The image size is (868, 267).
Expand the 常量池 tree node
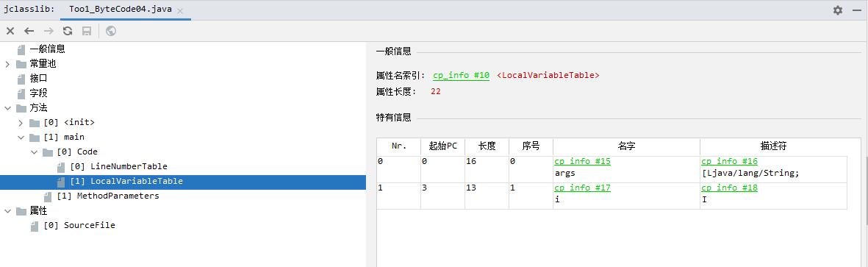(7, 64)
